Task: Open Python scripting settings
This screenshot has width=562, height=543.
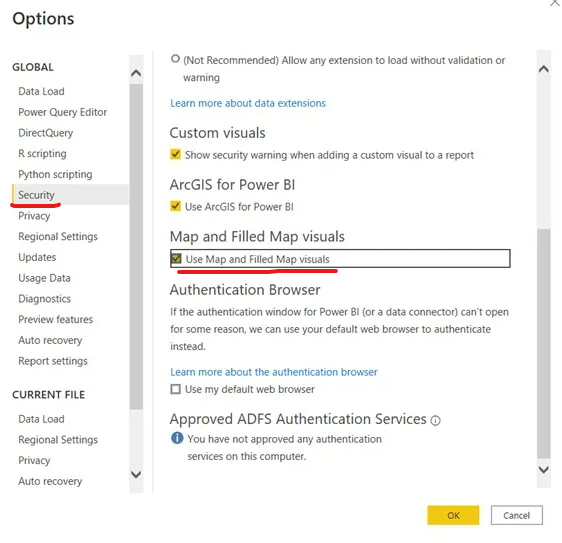Action: coord(55,174)
